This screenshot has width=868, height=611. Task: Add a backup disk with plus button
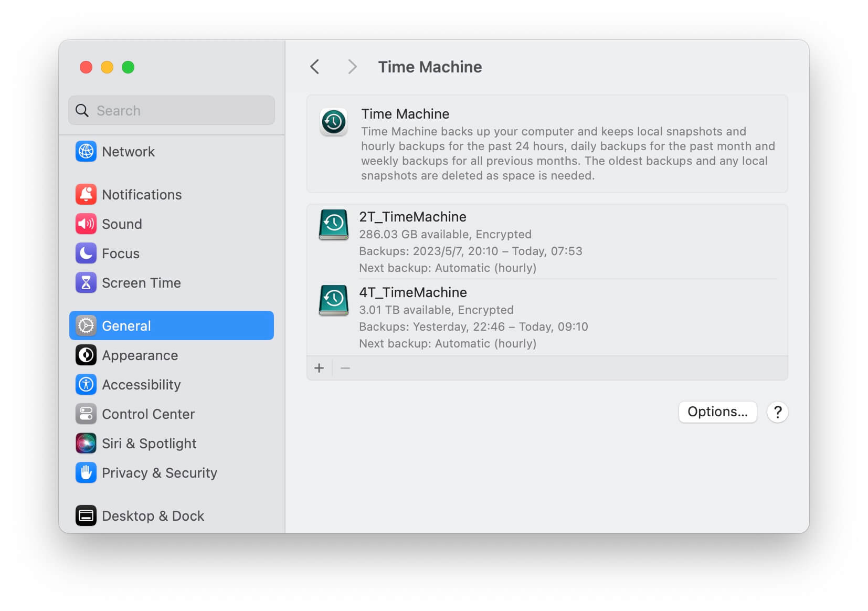tap(319, 368)
